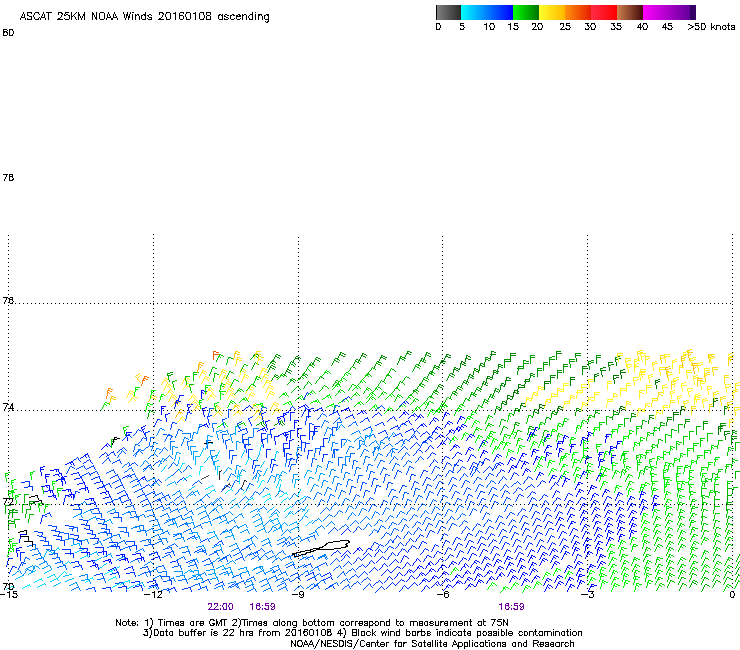Click the '10' value under the color scale
Image resolution: width=740 pixels, height=650 pixels.
click(489, 27)
